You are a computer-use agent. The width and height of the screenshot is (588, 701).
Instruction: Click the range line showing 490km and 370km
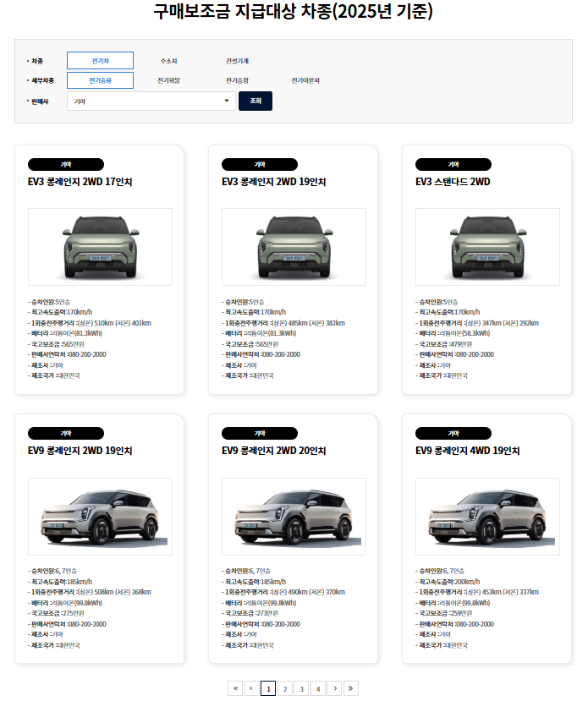pos(283,592)
